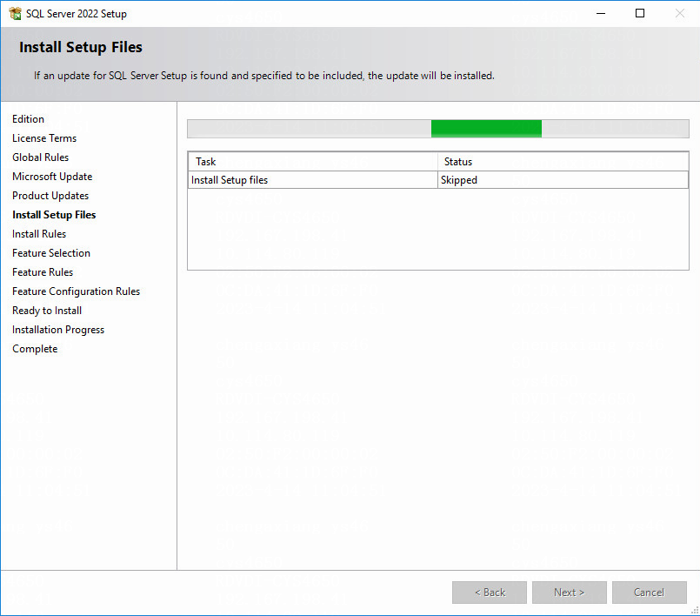Select the Edition step in sidebar
The image size is (700, 616).
click(28, 119)
